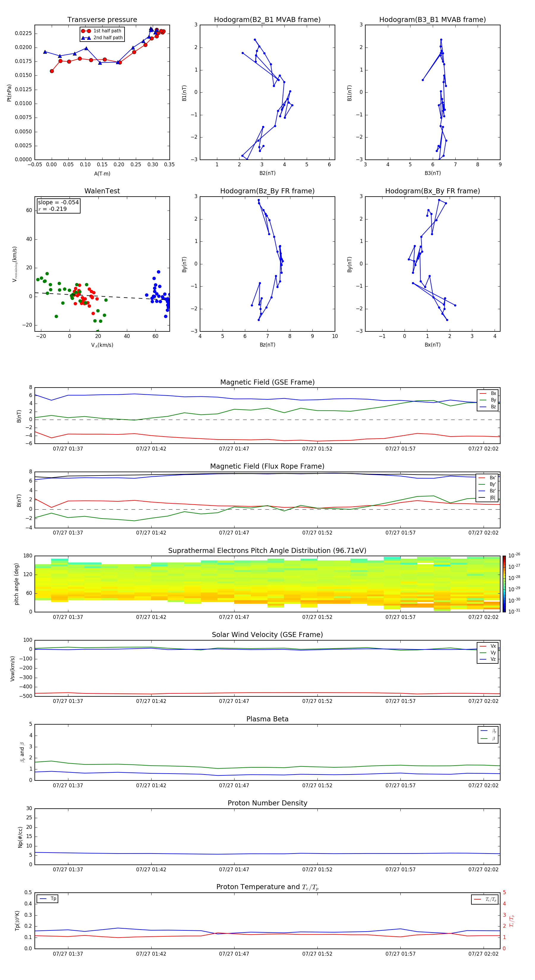Click the '07/27 01:47' tick under Plasma Beta
This screenshot has height=980, width=535.
pos(234,785)
